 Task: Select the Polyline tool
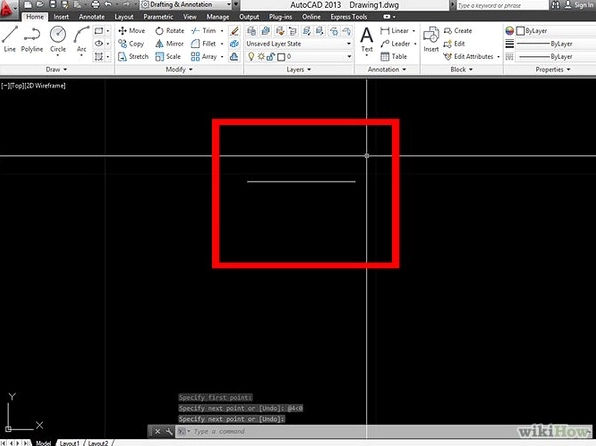coord(32,39)
